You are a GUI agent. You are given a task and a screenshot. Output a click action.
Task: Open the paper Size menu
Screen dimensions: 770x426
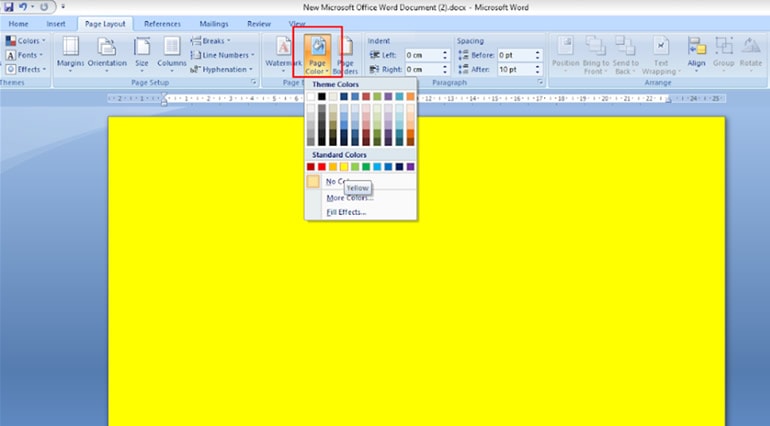click(141, 55)
